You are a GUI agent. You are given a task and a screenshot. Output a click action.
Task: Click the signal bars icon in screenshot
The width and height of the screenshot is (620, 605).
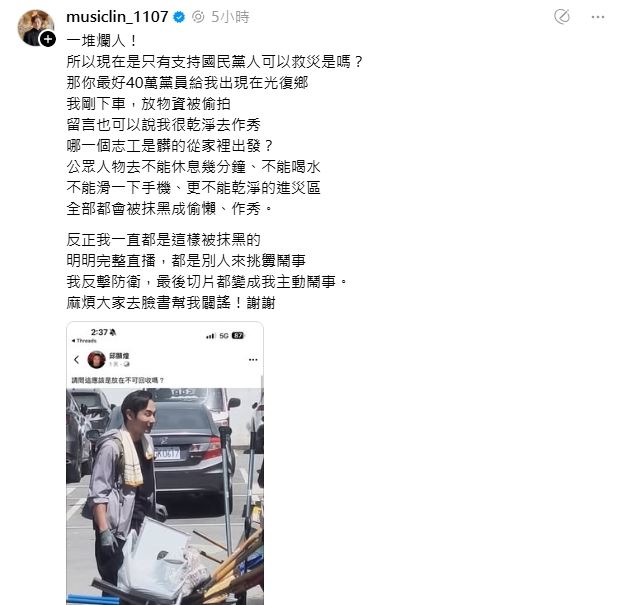(210, 336)
